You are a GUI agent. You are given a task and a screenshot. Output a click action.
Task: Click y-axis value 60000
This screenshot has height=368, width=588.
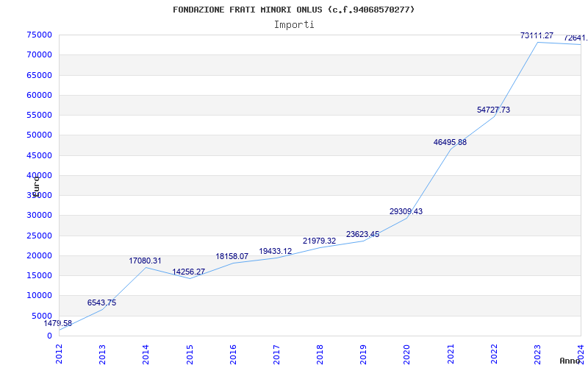40,95
